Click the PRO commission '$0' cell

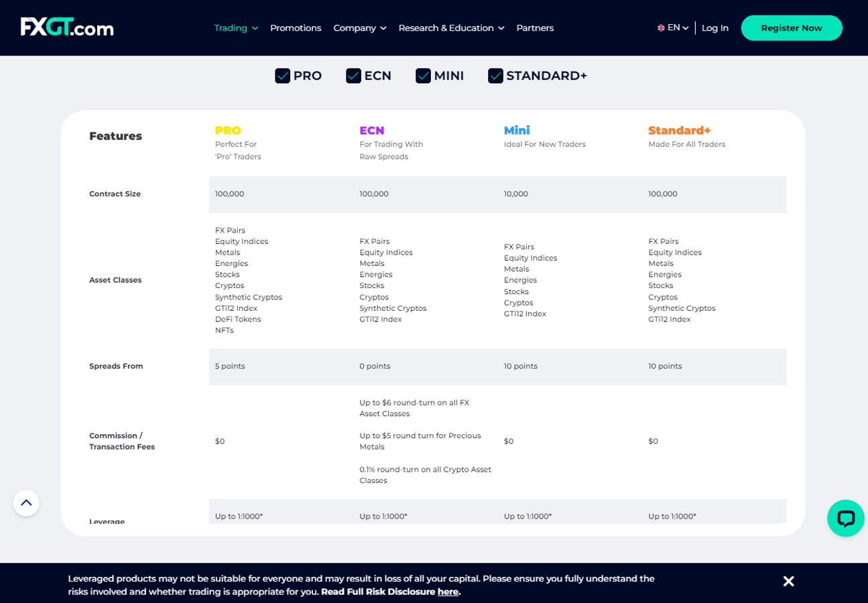(220, 441)
